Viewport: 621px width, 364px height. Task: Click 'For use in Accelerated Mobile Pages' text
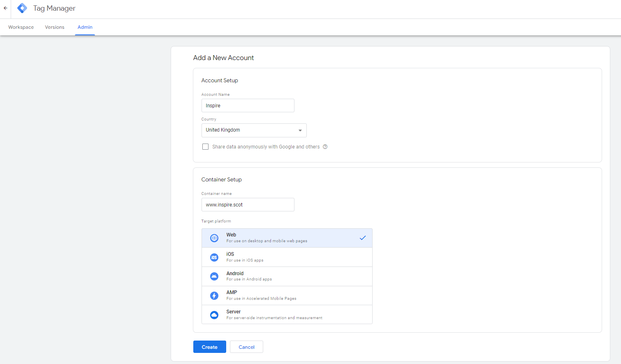(x=261, y=299)
